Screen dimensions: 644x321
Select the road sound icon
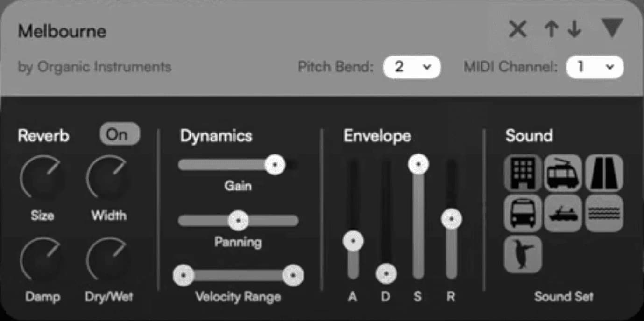(604, 173)
